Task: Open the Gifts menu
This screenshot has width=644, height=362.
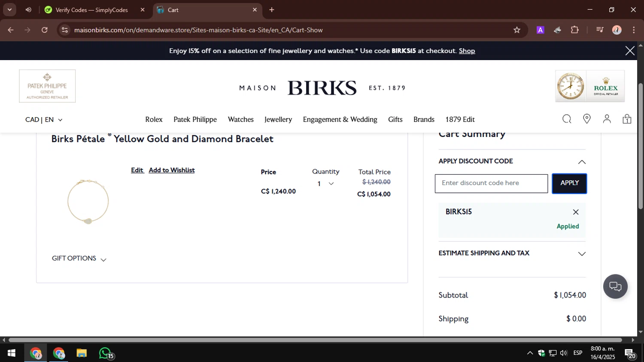Action: (x=395, y=119)
